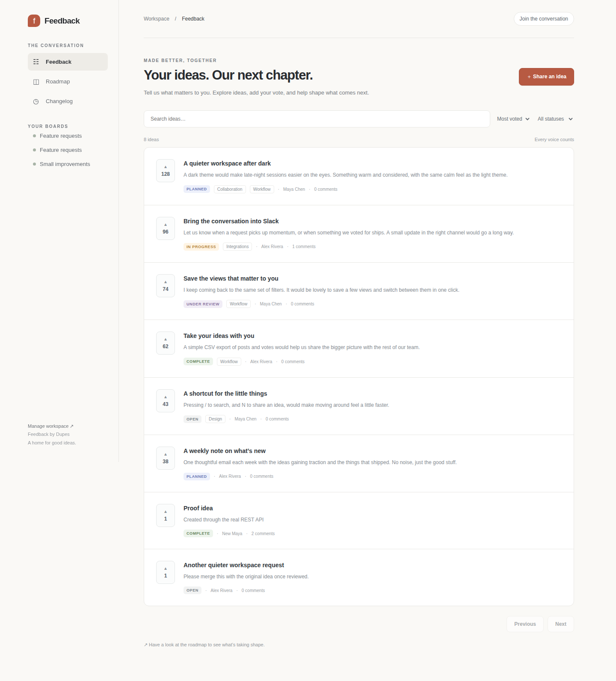Upvote the "Proof idea" post
616x681 pixels.
pos(166,515)
